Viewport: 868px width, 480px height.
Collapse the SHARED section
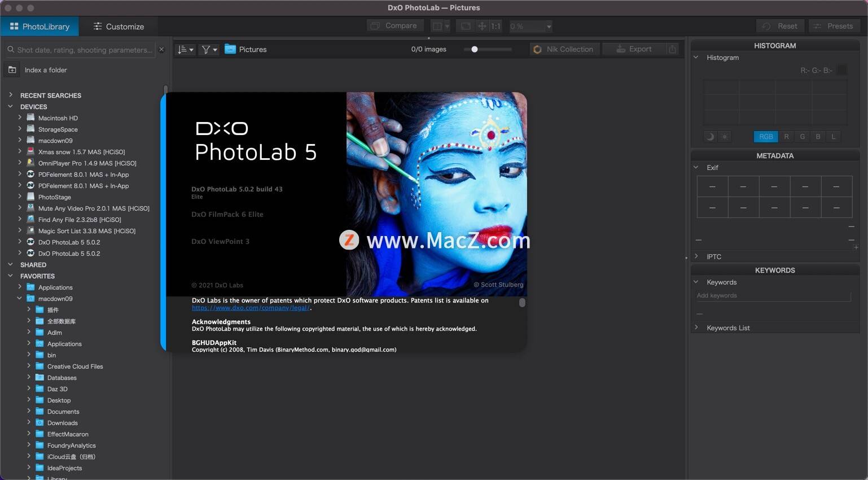coord(10,264)
